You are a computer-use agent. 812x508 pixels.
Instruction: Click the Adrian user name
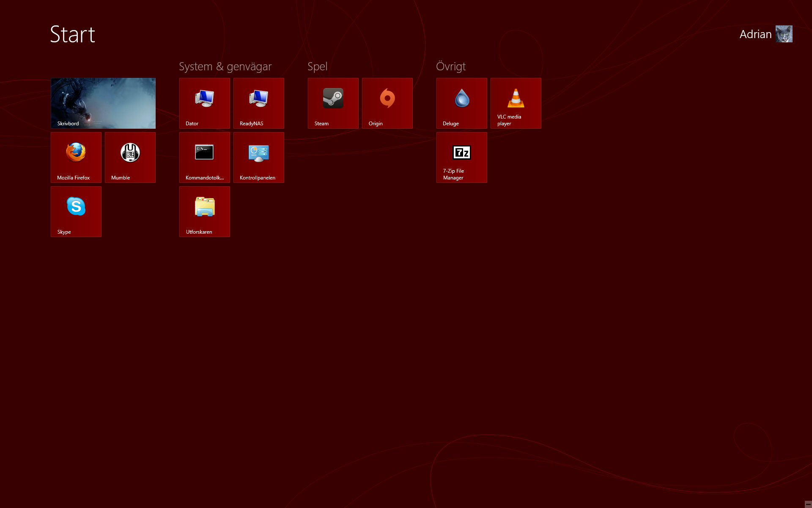755,34
